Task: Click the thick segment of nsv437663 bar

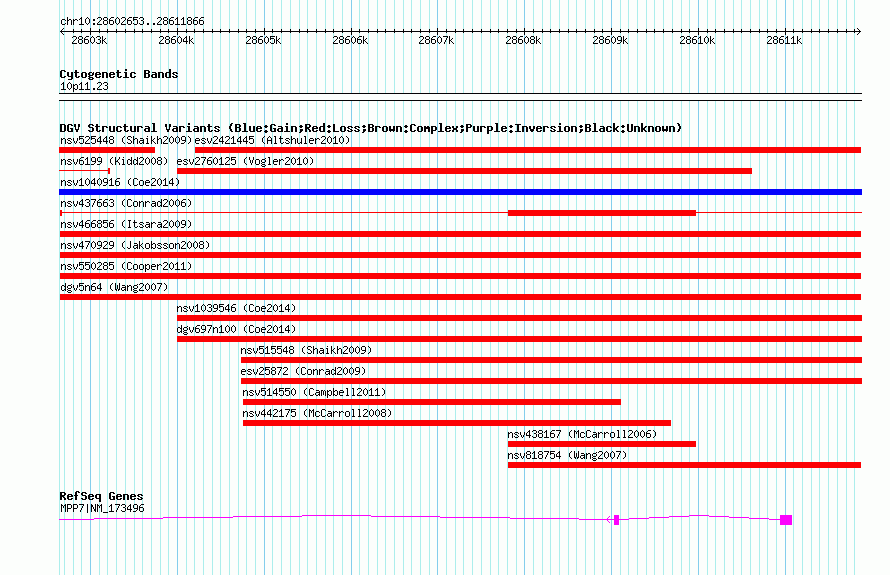Action: coord(602,213)
